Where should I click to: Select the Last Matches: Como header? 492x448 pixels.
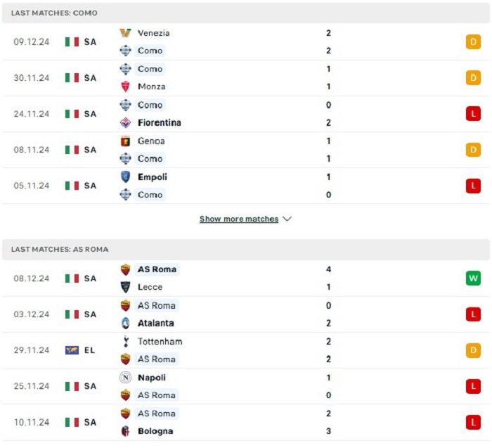pos(55,13)
